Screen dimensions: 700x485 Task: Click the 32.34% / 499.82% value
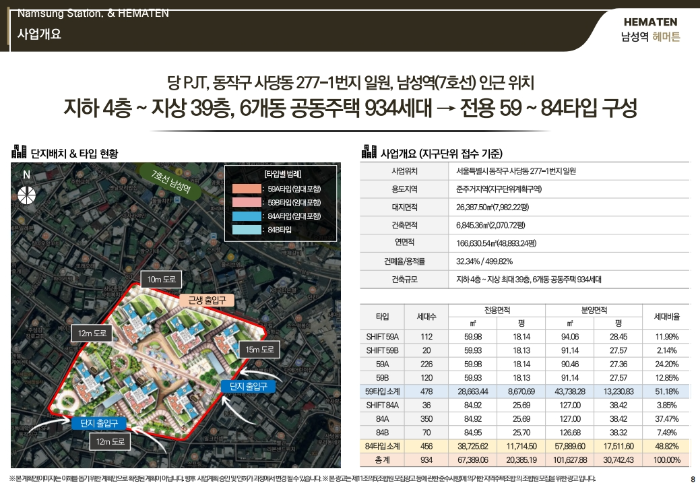tap(484, 261)
